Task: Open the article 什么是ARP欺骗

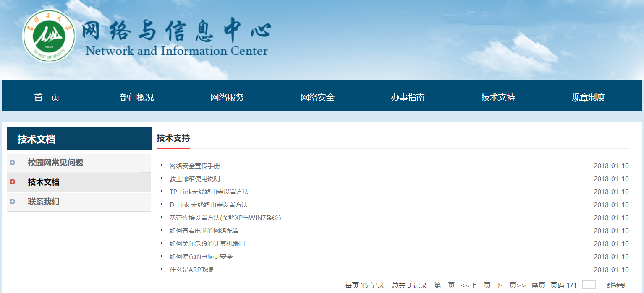Action: tap(191, 270)
